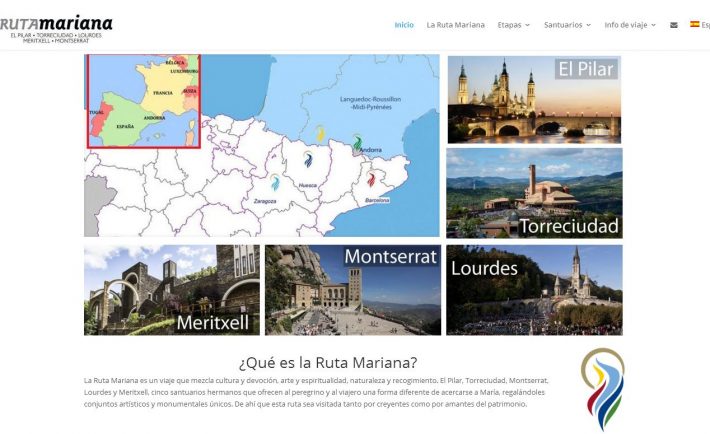The image size is (710, 434).
Task: Click the red Barcelona map marker
Action: click(371, 179)
